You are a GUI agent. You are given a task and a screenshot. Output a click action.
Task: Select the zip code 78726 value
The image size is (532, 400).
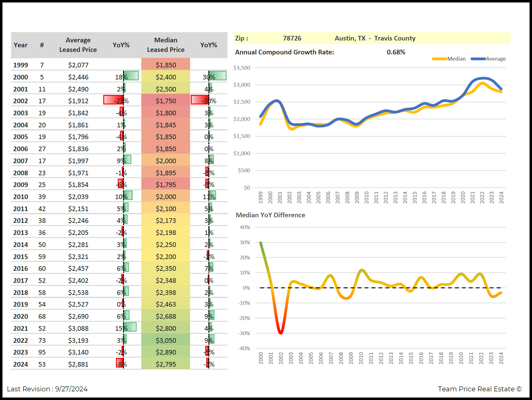292,38
